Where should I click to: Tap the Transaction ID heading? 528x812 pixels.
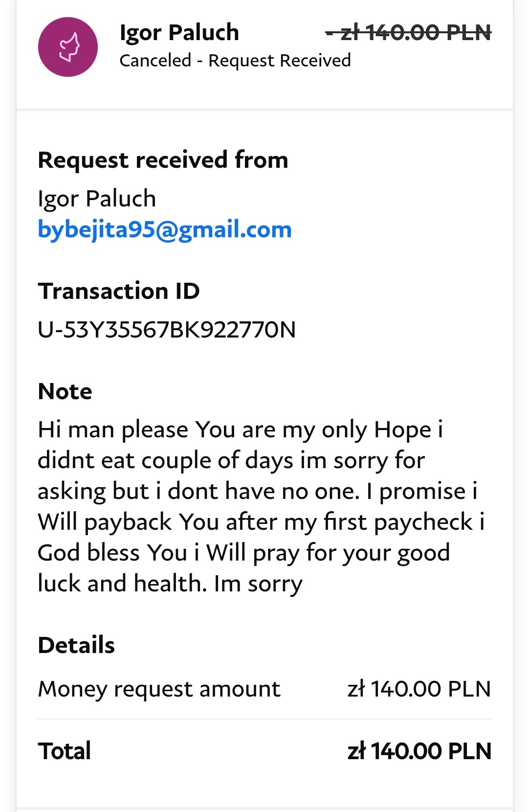coord(119,291)
